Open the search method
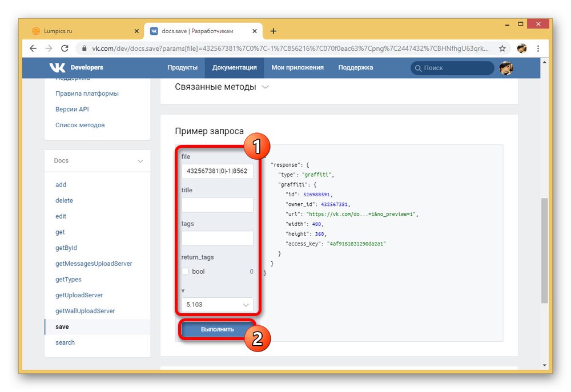This screenshot has height=392, width=571. (65, 342)
